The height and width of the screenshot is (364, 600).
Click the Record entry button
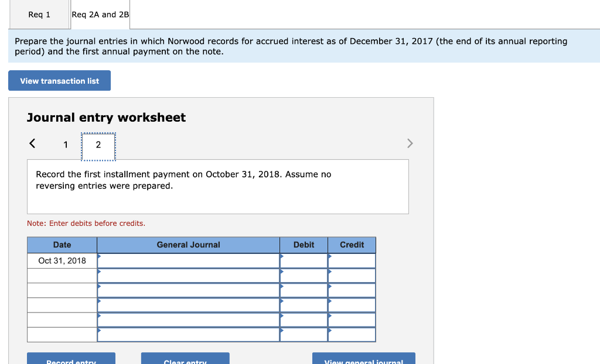pyautogui.click(x=71, y=359)
